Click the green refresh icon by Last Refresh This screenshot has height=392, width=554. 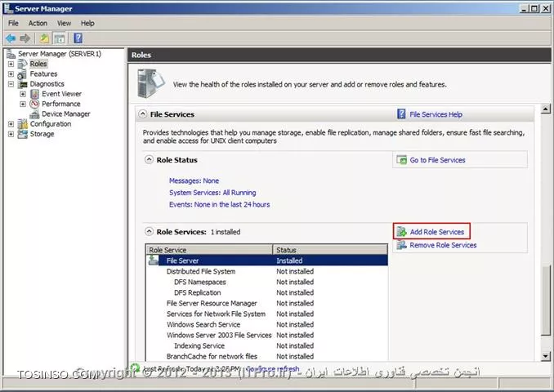tap(136, 368)
